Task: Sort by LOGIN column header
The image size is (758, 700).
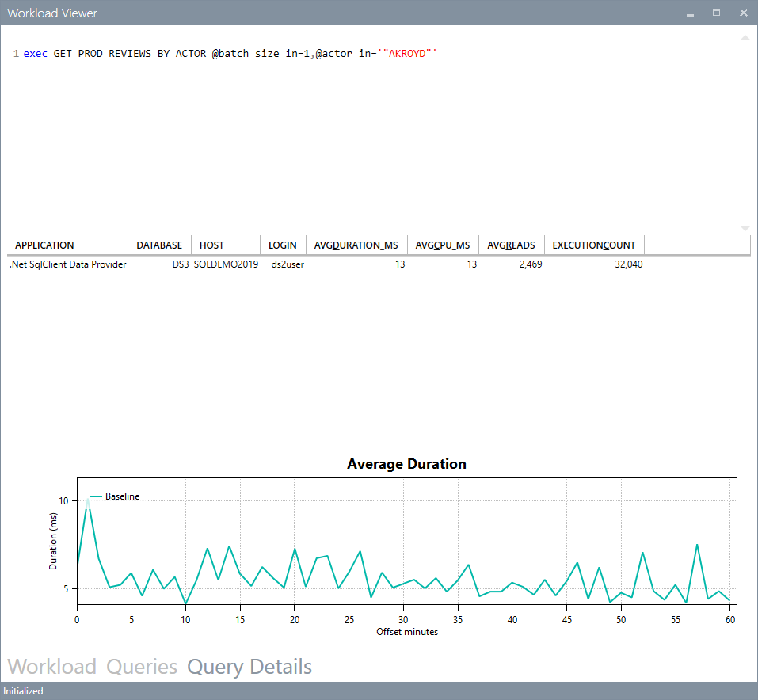Action: tap(283, 245)
